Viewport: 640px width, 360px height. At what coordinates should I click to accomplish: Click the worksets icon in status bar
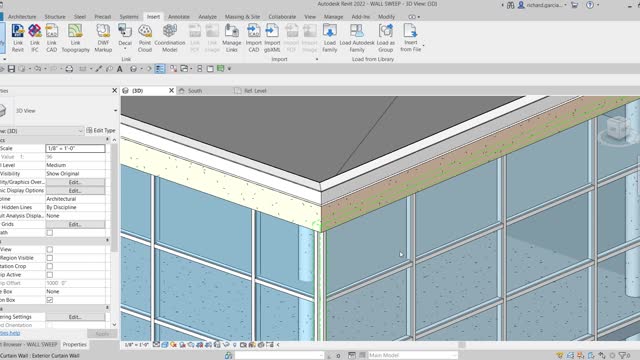229,356
